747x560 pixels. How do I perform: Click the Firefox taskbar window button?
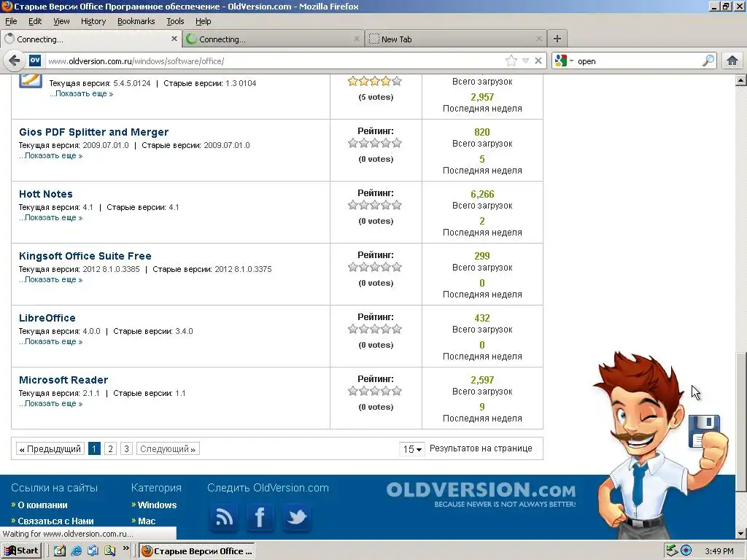point(197,551)
